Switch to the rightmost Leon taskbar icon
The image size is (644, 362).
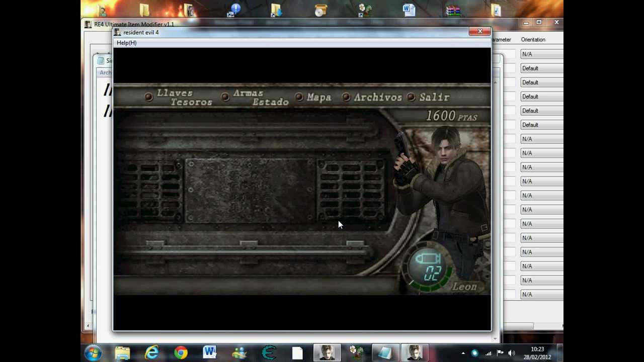(415, 352)
